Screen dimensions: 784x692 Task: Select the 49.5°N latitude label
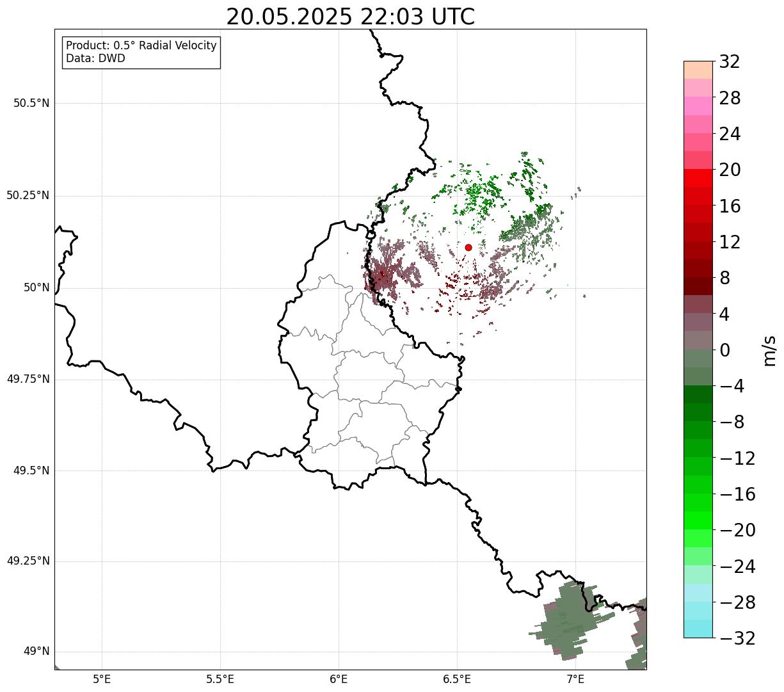point(31,471)
